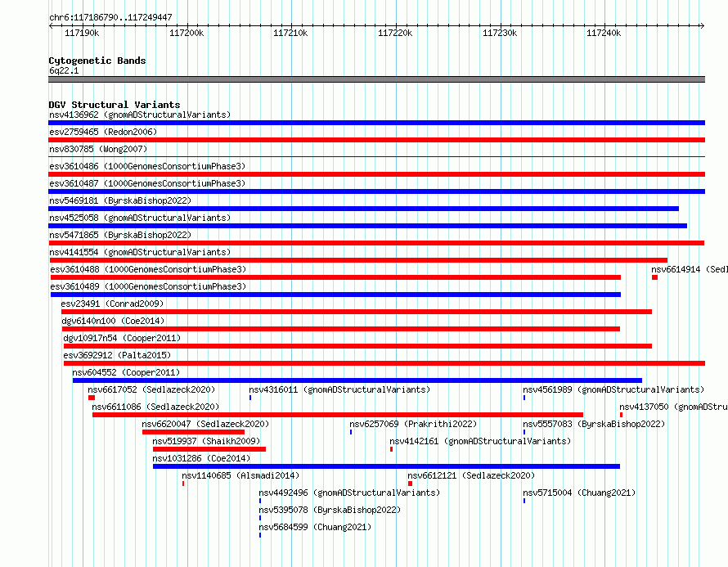Click the Cytogenetic Bands track title
The width and height of the screenshot is (728, 567).
point(97,61)
